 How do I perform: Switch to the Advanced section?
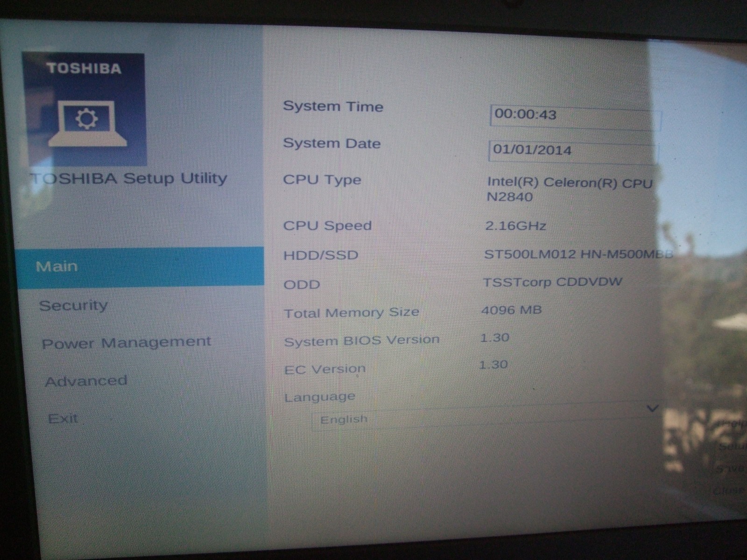click(x=86, y=381)
